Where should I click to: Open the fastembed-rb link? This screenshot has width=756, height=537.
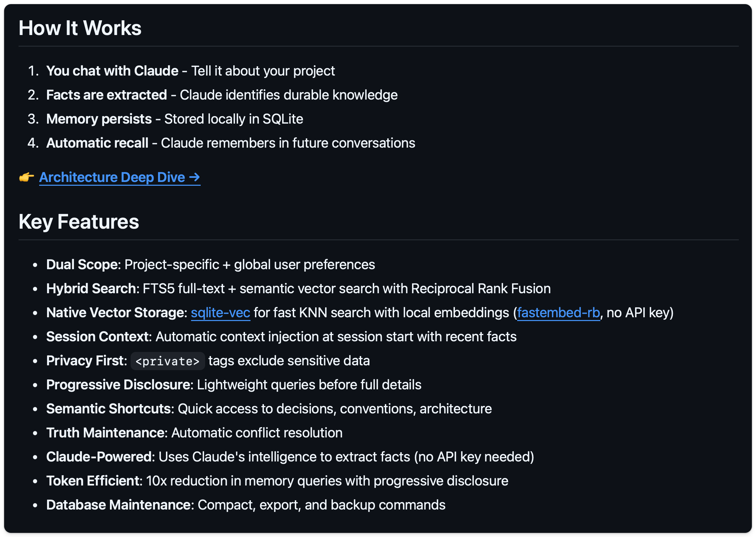pos(558,313)
